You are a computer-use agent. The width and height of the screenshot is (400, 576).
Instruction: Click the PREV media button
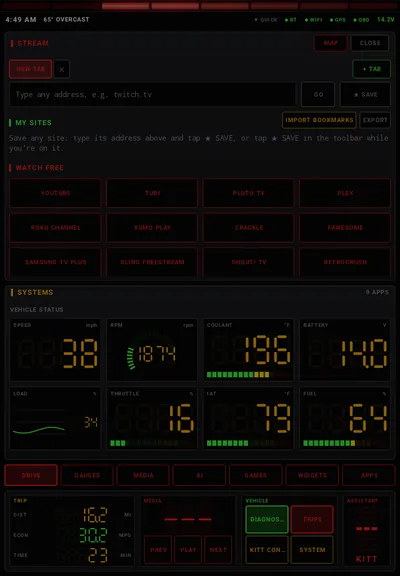(x=158, y=550)
